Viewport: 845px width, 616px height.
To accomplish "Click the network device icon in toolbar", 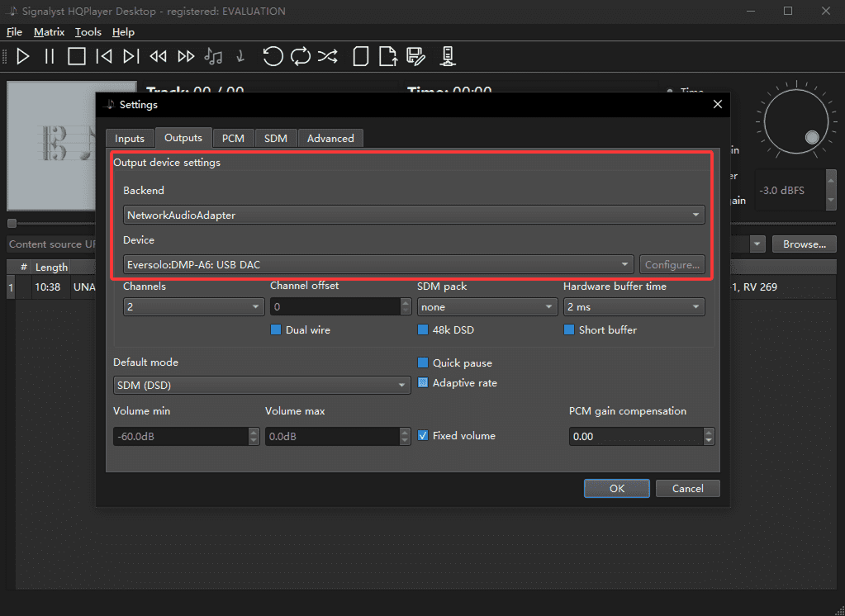I will 447,56.
